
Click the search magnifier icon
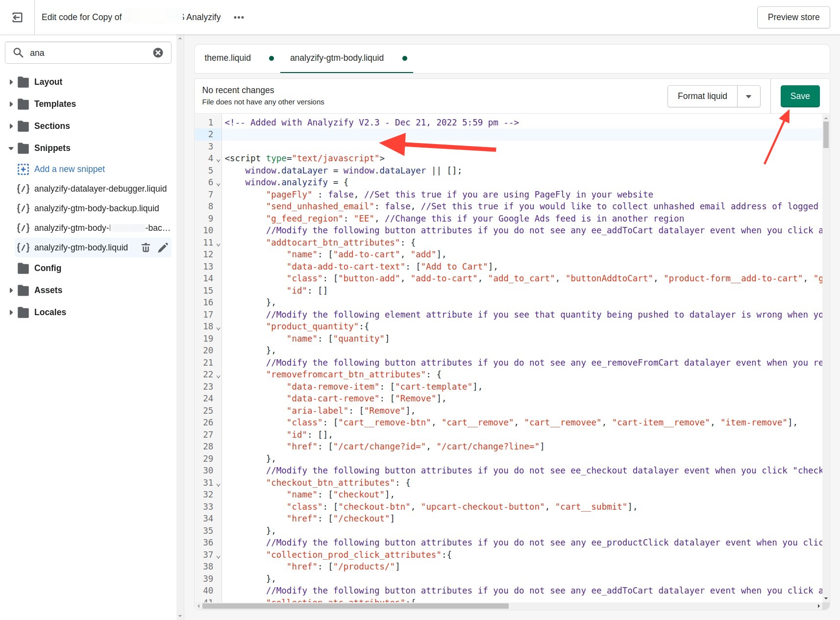19,52
